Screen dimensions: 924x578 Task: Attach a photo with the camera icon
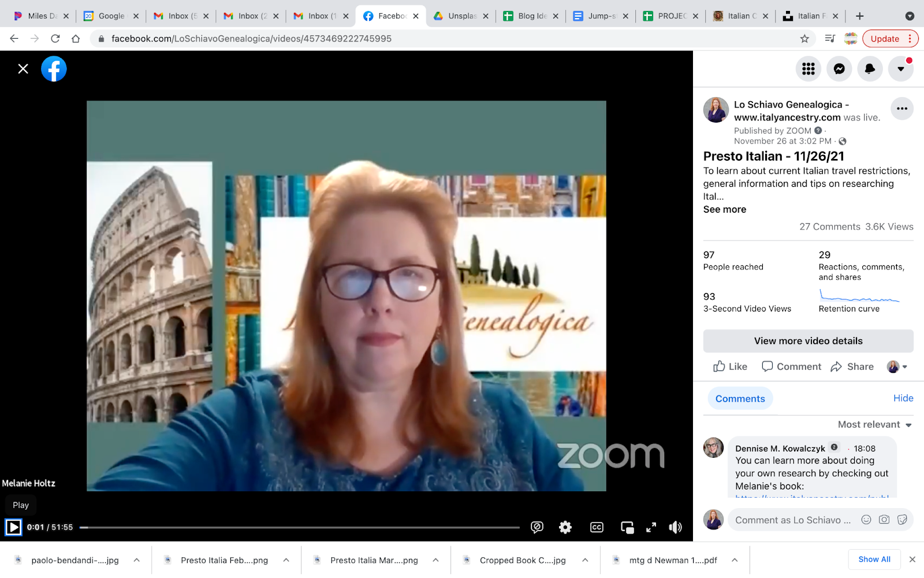click(884, 520)
